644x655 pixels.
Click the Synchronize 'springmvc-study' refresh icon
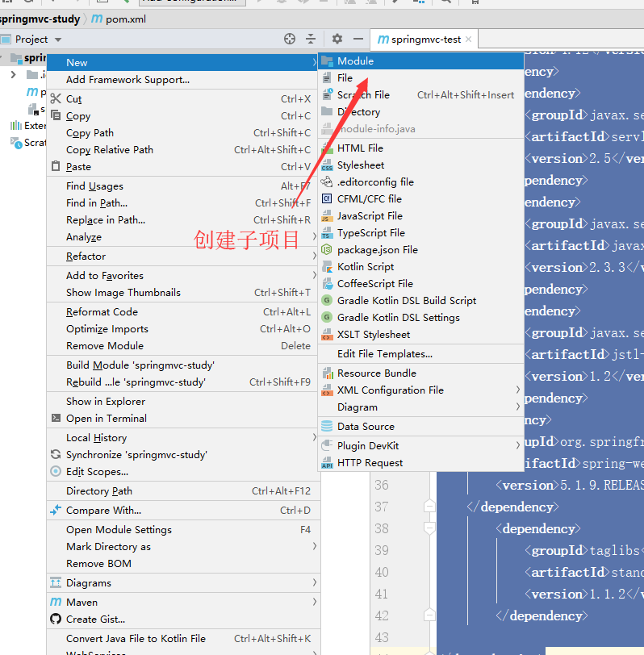(56, 454)
